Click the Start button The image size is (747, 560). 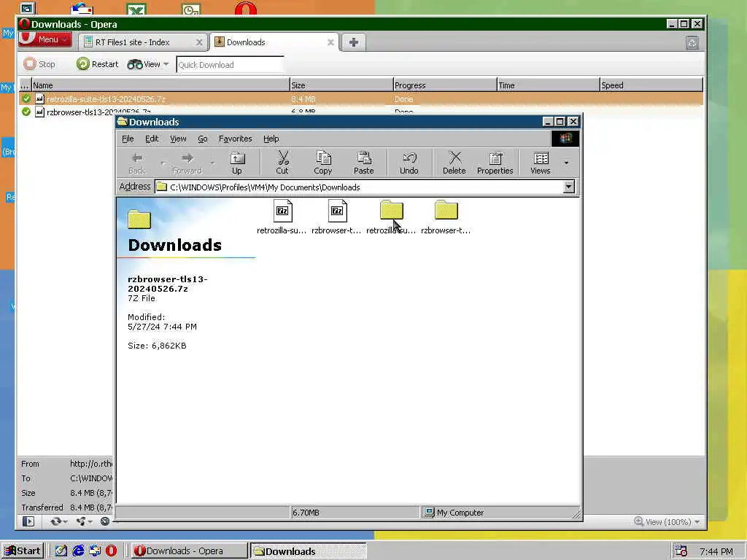coord(23,551)
